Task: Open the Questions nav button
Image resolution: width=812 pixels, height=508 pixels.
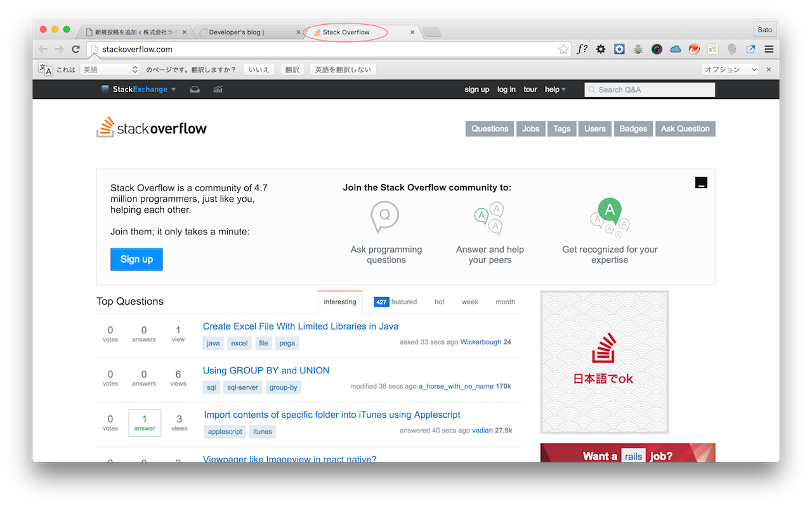Action: (490, 128)
